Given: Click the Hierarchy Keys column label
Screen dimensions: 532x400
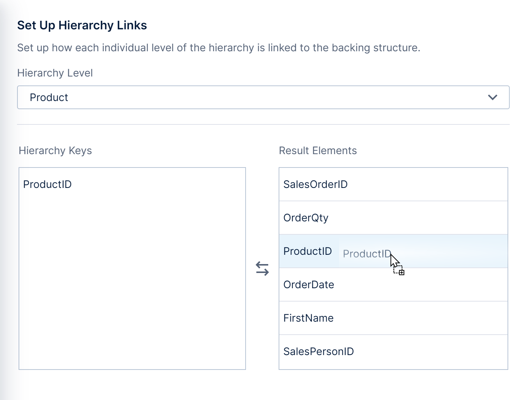Looking at the screenshot, I should (x=55, y=150).
